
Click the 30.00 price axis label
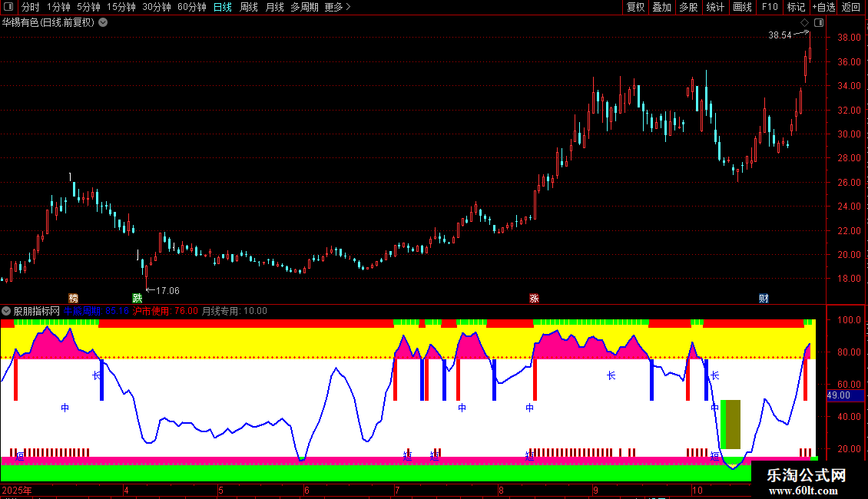[849, 134]
